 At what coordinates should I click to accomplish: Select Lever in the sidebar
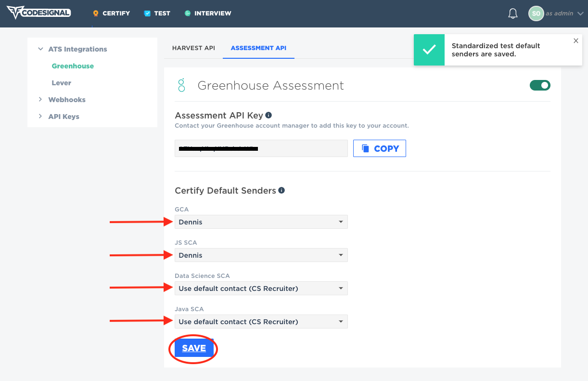pyautogui.click(x=62, y=83)
